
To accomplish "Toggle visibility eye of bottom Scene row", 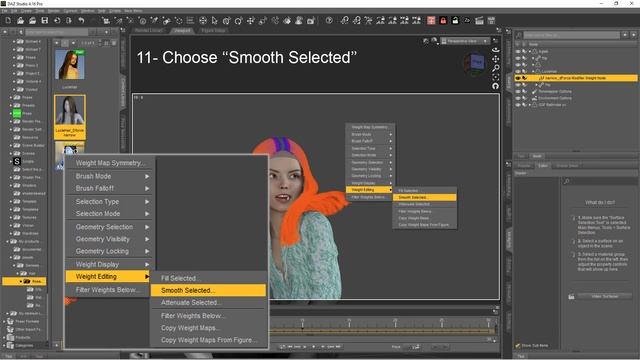I will tap(518, 105).
